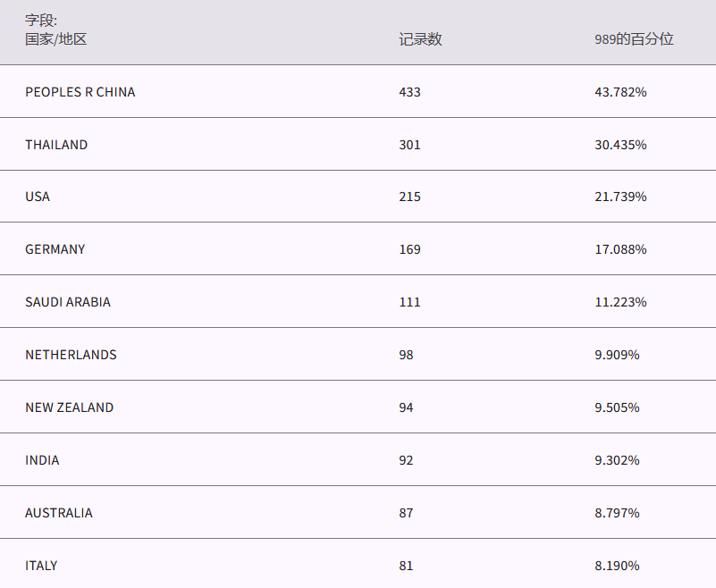This screenshot has height=588, width=716.
Task: Select the 9.909% percentage value
Action: pyautogui.click(x=617, y=355)
